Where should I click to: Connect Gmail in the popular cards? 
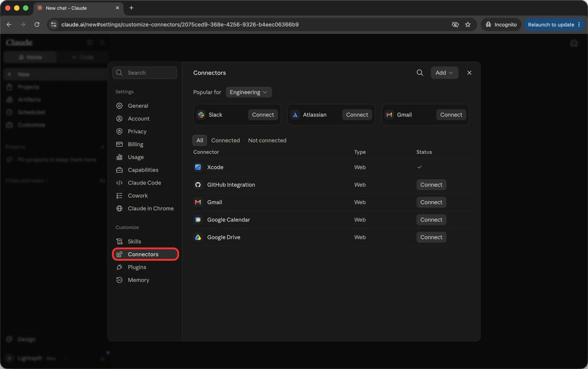(x=451, y=115)
